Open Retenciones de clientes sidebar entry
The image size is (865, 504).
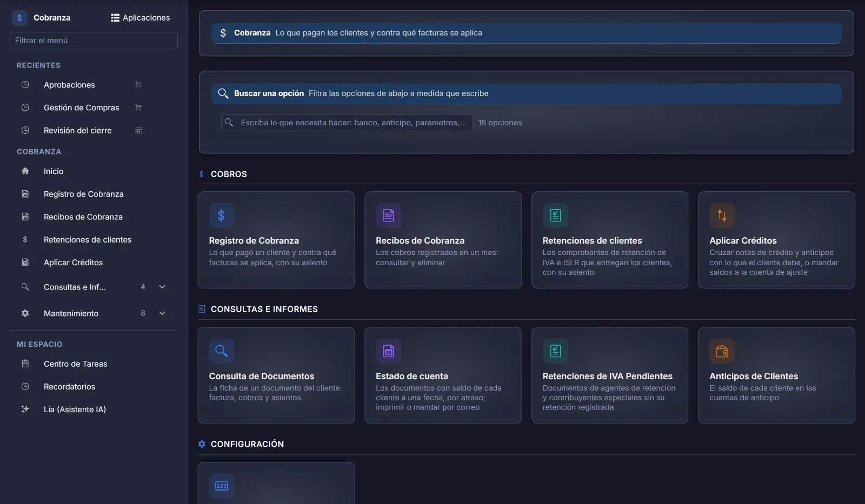coord(88,239)
